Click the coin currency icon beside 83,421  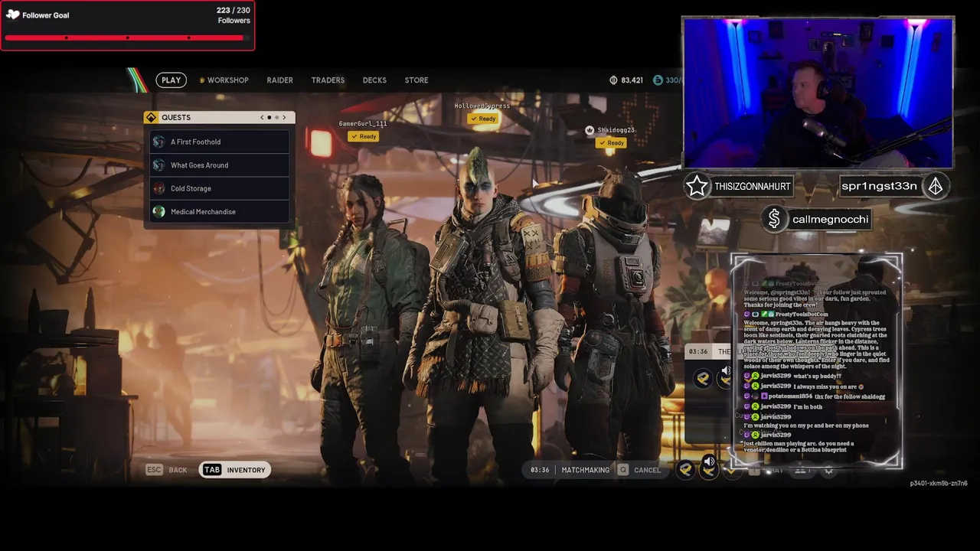[x=613, y=80]
